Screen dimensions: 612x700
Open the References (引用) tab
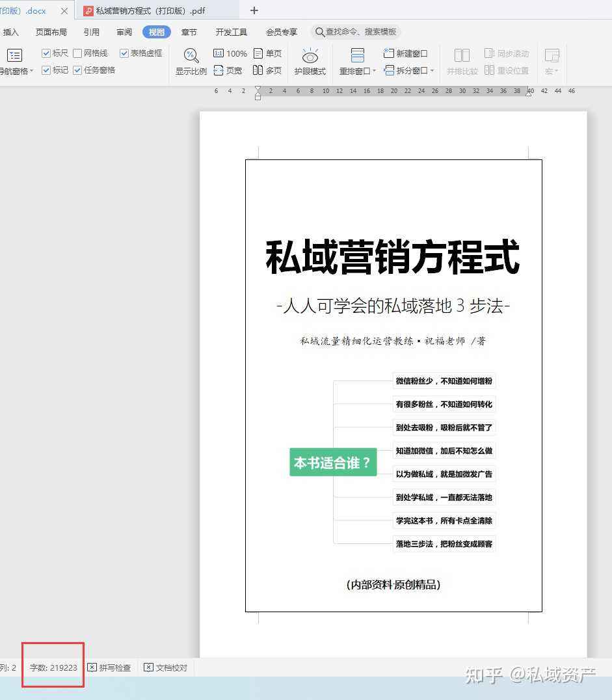(x=92, y=32)
